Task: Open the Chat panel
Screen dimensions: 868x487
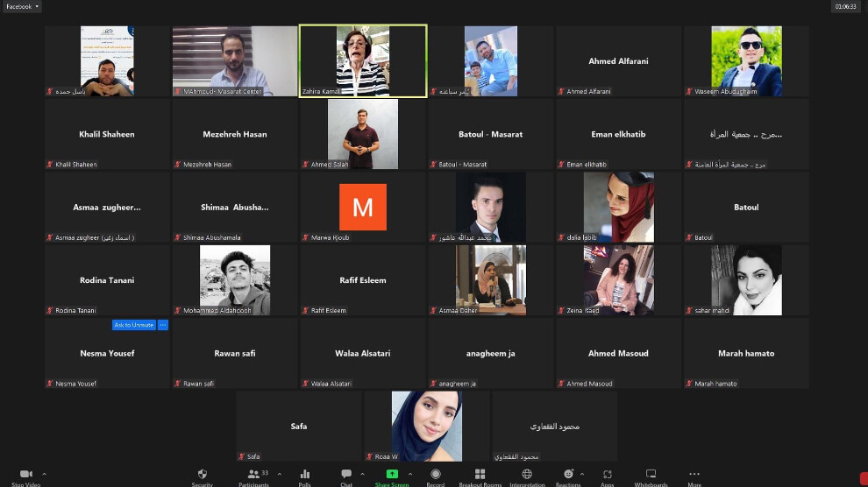Action: pos(346,475)
